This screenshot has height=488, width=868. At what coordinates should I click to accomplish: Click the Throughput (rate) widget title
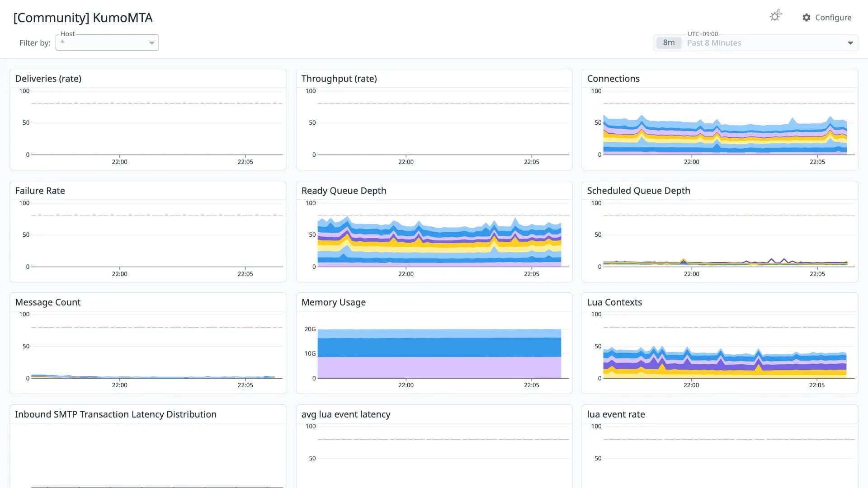click(x=339, y=79)
